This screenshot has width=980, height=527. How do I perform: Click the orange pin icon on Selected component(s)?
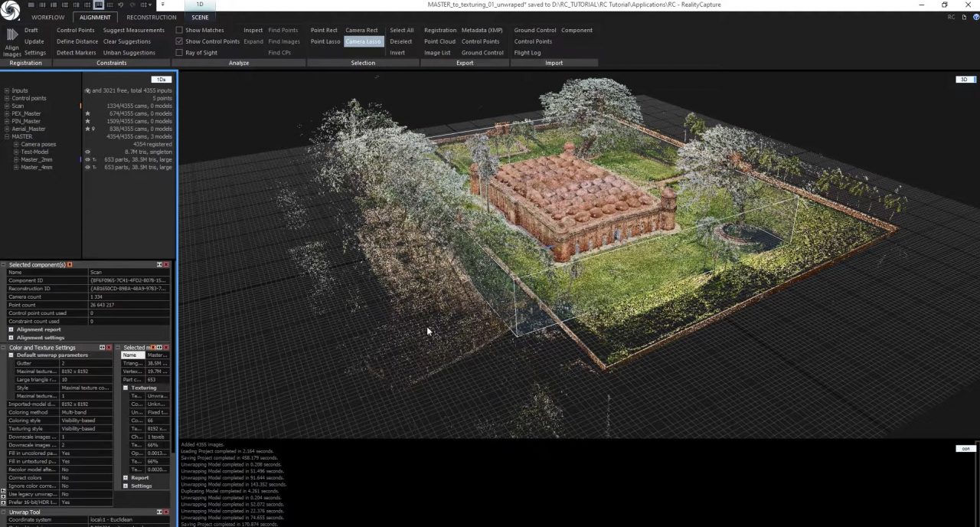click(x=70, y=264)
